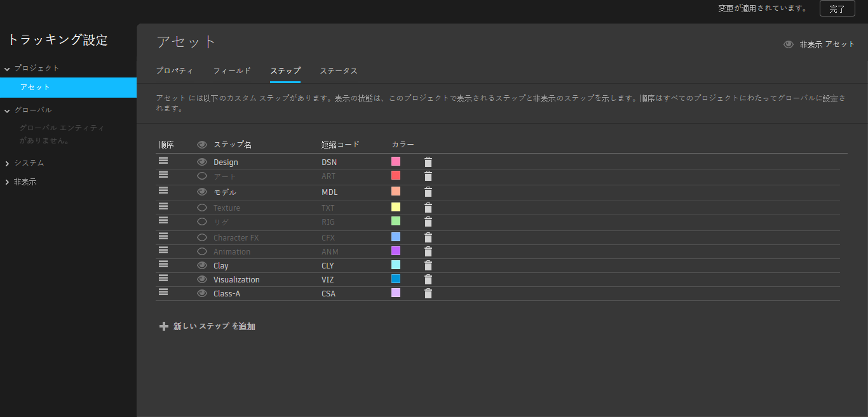Show the アート step with eye toggle
Screen dimensions: 868x417
[x=202, y=176]
